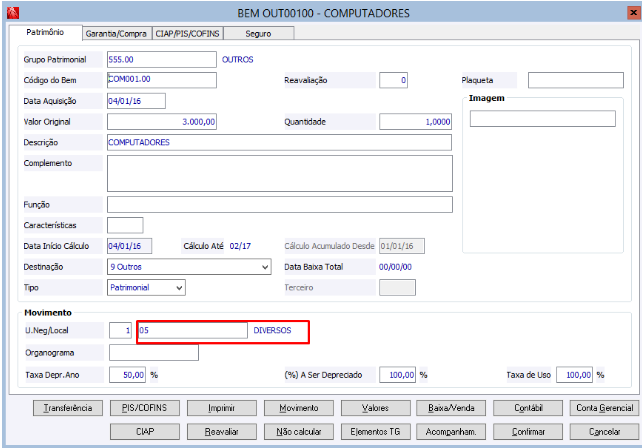Click the Imagem path field
The height and width of the screenshot is (448, 642).
tap(543, 119)
